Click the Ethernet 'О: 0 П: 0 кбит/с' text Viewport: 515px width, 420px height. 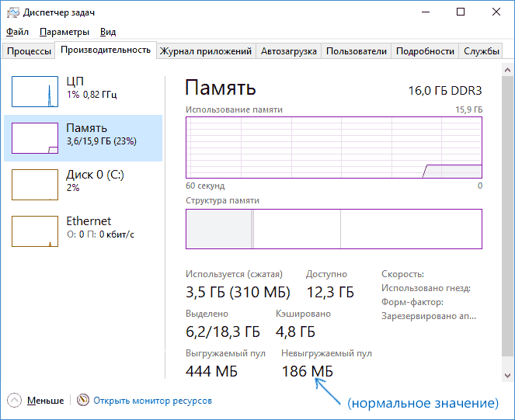(x=100, y=234)
